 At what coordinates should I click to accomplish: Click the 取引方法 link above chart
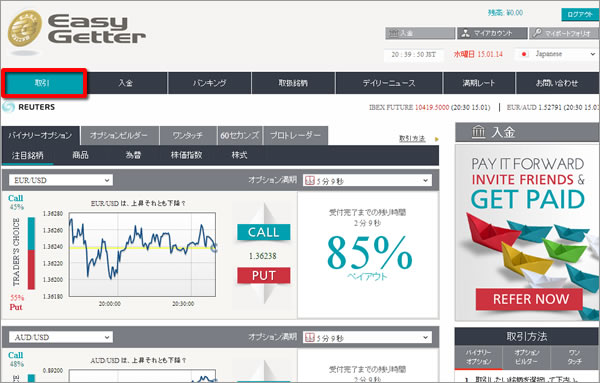(x=412, y=139)
